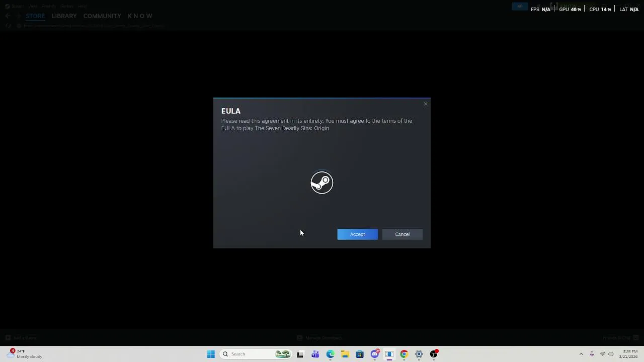The height and width of the screenshot is (362, 644).
Task: Open Windows Settings gear in the taskbar
Action: coord(419,354)
